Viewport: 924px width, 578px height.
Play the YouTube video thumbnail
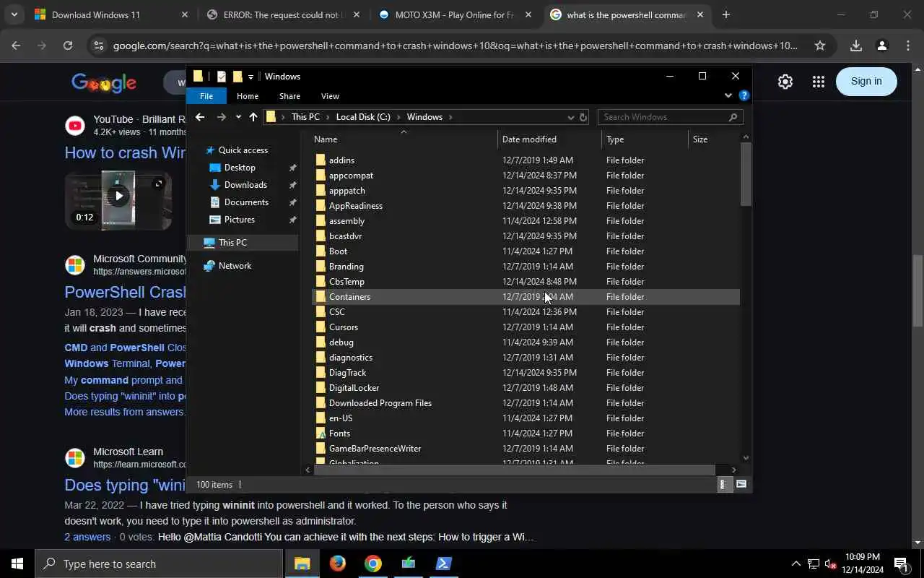[118, 196]
